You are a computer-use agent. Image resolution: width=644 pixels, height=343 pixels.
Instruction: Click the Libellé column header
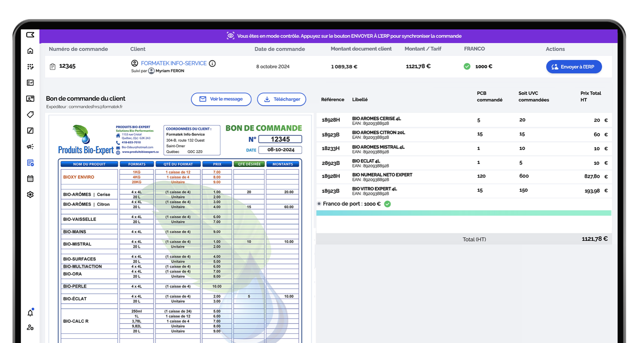coord(360,100)
